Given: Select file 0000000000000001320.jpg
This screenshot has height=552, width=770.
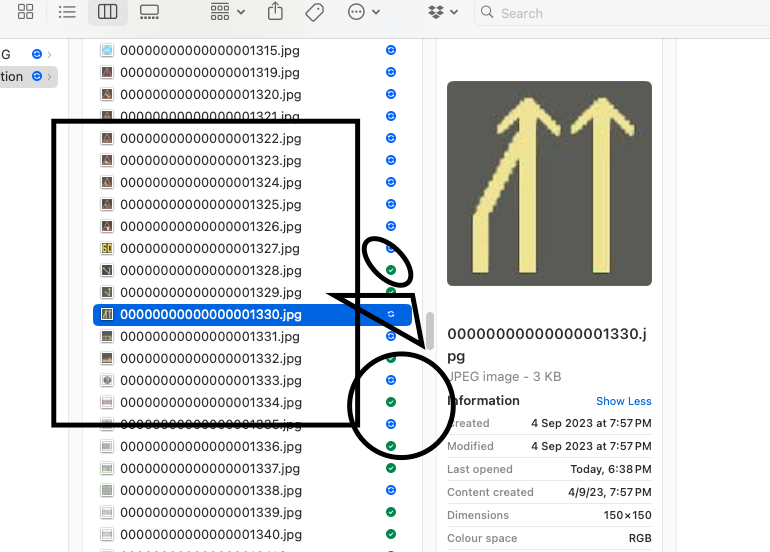Looking at the screenshot, I should tap(211, 94).
